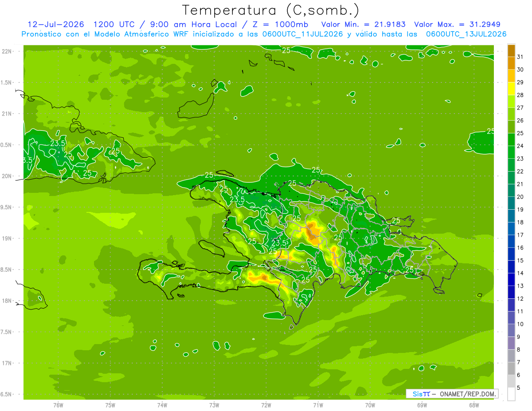Pick the orange swatch between 30 and 31
532x411 pixels.
[511, 63]
